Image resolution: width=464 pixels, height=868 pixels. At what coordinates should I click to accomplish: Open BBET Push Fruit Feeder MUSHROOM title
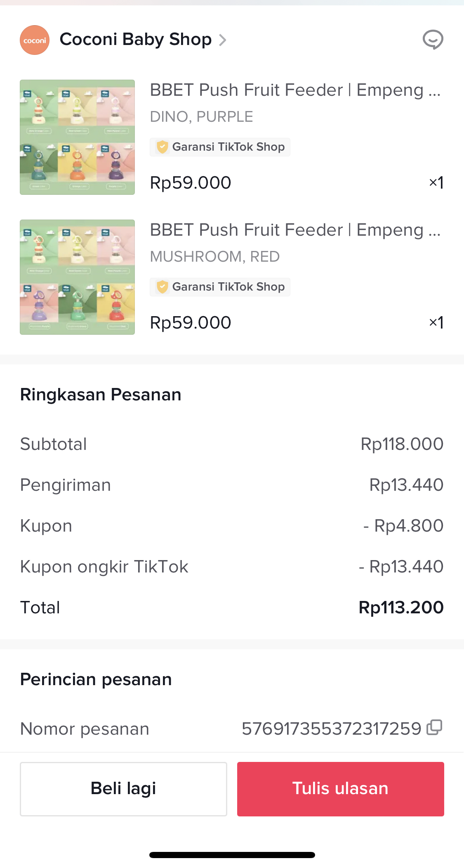pos(294,230)
